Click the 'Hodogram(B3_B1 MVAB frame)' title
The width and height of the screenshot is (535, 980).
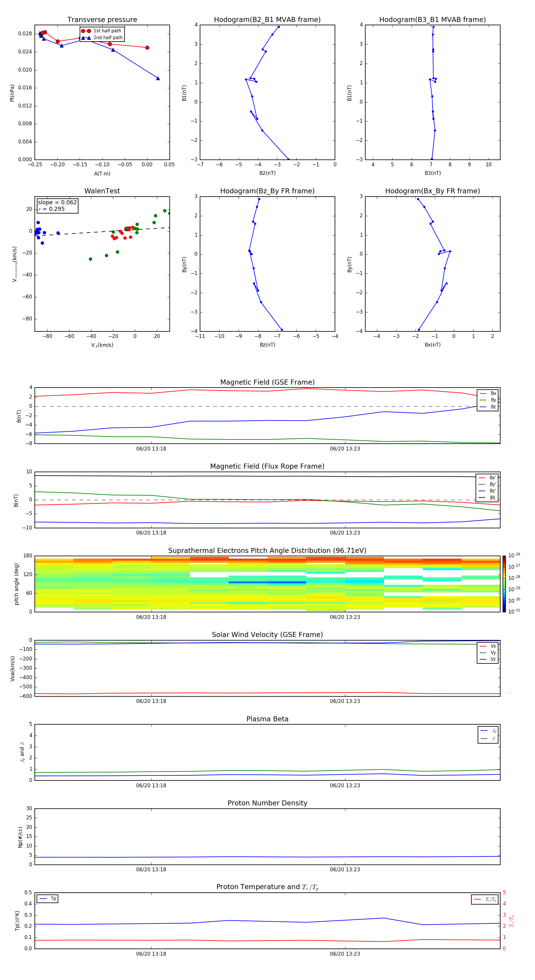point(432,20)
